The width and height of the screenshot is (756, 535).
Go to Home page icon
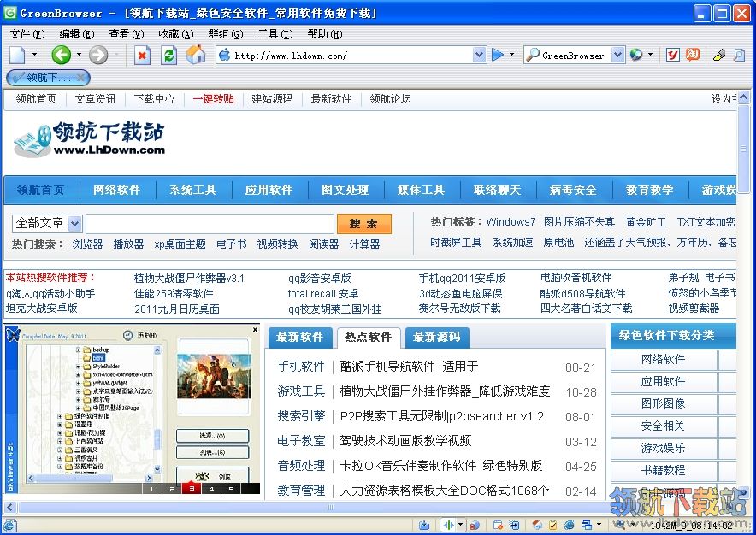[x=196, y=55]
